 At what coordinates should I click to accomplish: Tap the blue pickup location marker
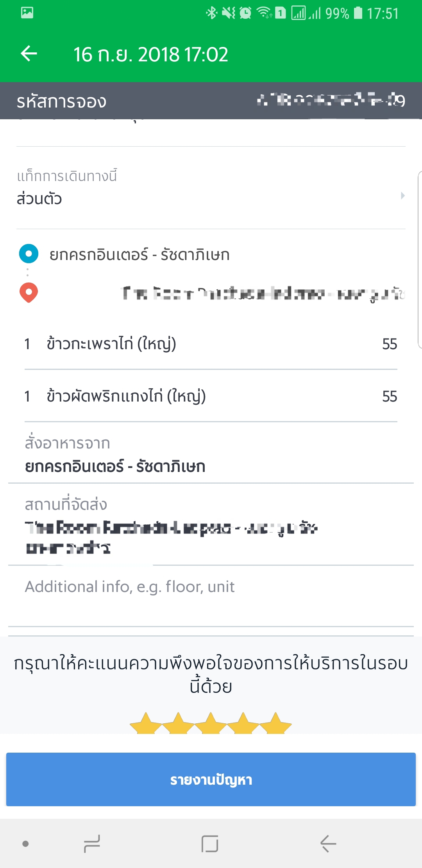click(x=29, y=254)
